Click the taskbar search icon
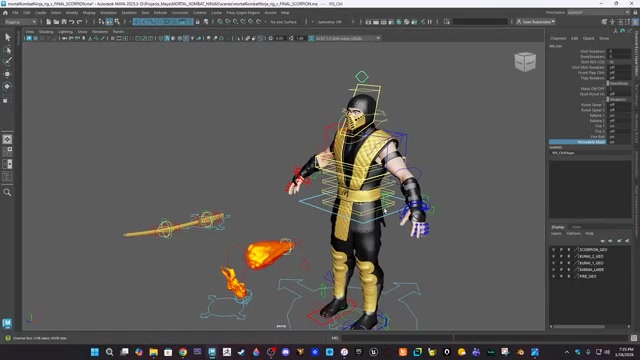Screen dimensions: 640x360 pos(109,352)
